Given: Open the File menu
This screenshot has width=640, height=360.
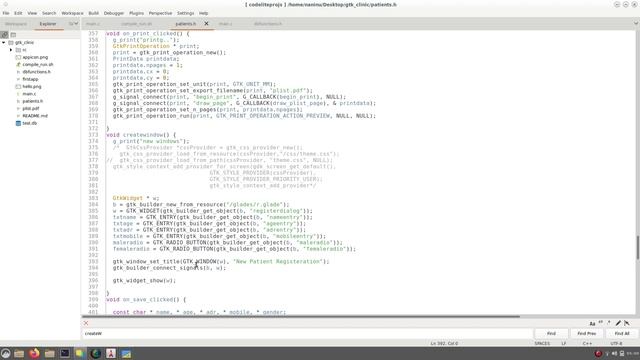Looking at the screenshot, I should [6, 13].
